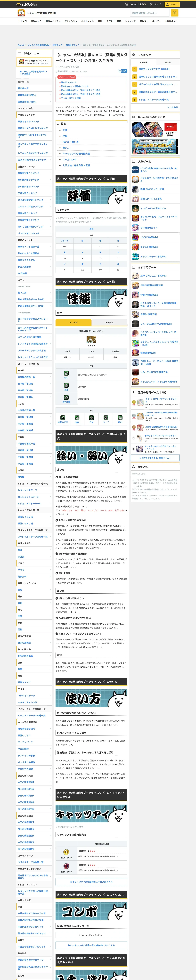196x980 pixels.
Task: Click the 波動 immunity icon under 無効
Action: [x=77, y=418]
